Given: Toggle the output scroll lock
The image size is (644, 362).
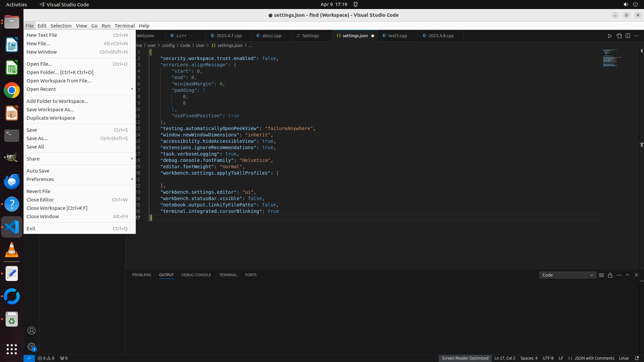Looking at the screenshot, I should tap(610, 275).
